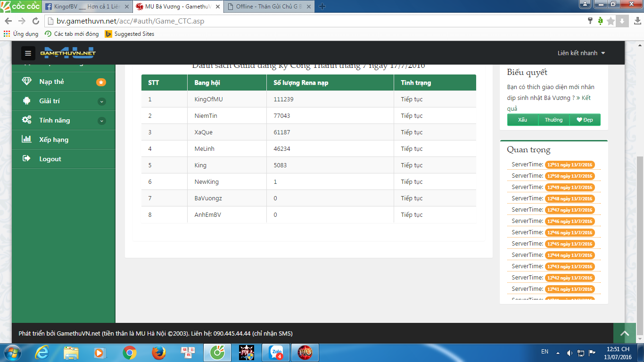This screenshot has width=644, height=362.
Task: Click the diamond icon beside Nạp thẻ
Action: pyautogui.click(x=27, y=82)
